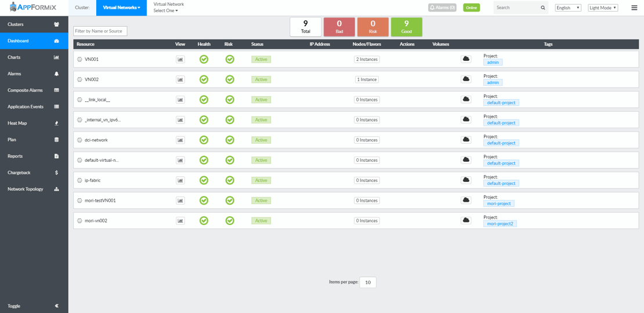
Task: Select Dashboard in sidebar
Action: tap(34, 41)
